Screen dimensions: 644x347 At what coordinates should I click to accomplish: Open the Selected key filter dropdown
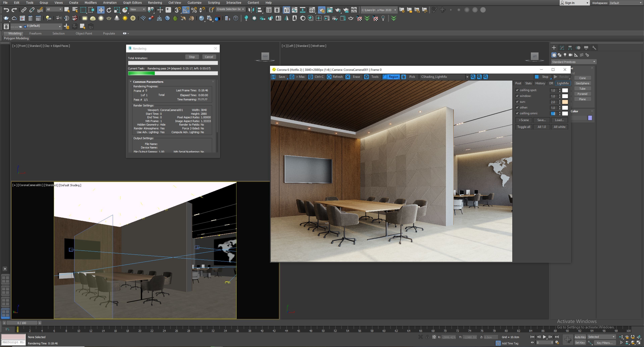coord(601,337)
